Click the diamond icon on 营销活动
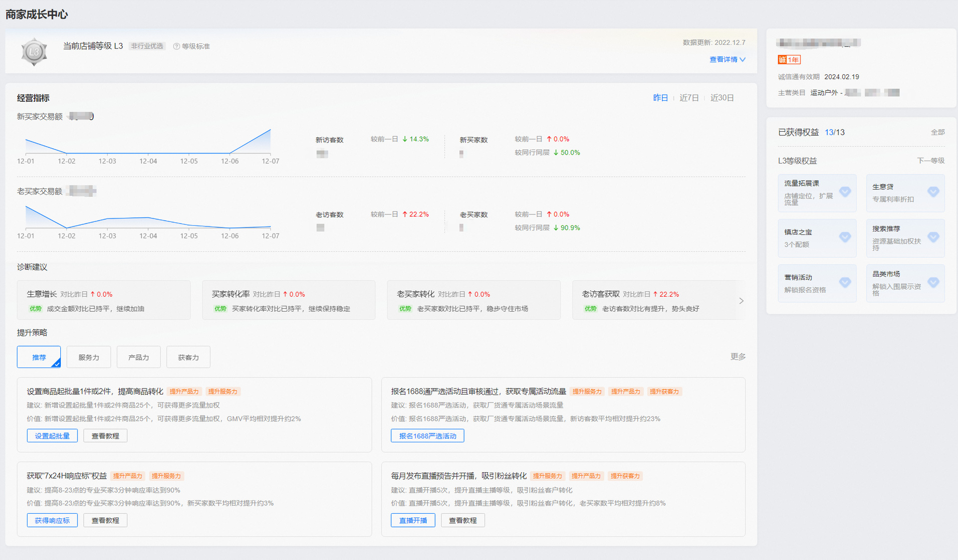 coord(845,282)
